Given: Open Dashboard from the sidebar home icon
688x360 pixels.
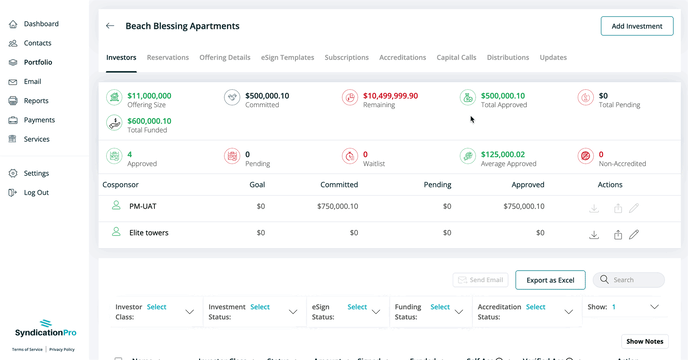Looking at the screenshot, I should click(x=13, y=24).
